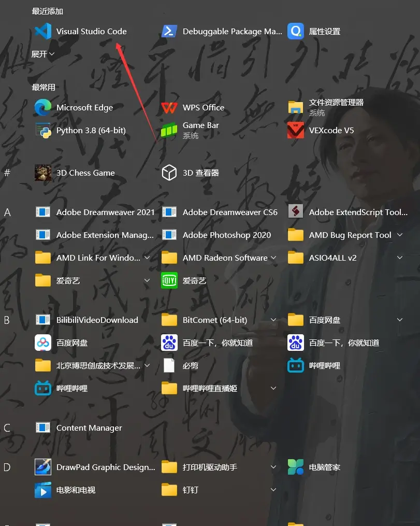Open Adobe ExtendScript Toolkit icon

296,211
